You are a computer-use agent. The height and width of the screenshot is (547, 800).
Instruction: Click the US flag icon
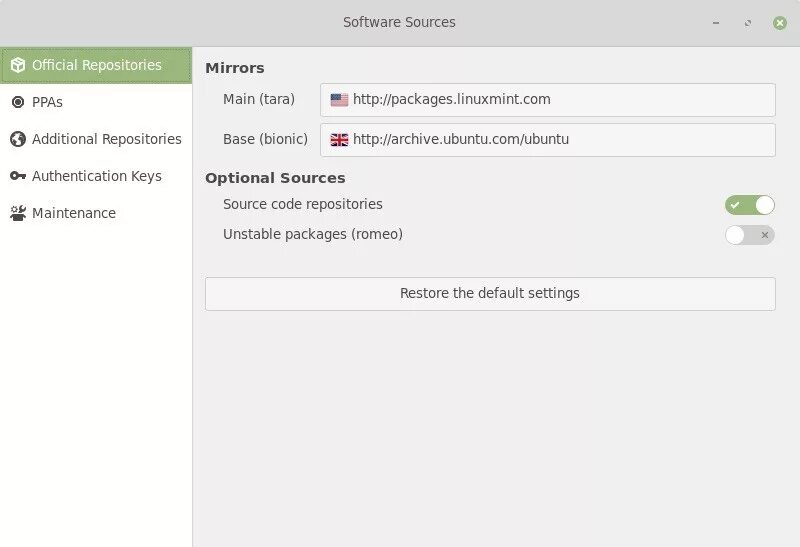[x=340, y=100]
